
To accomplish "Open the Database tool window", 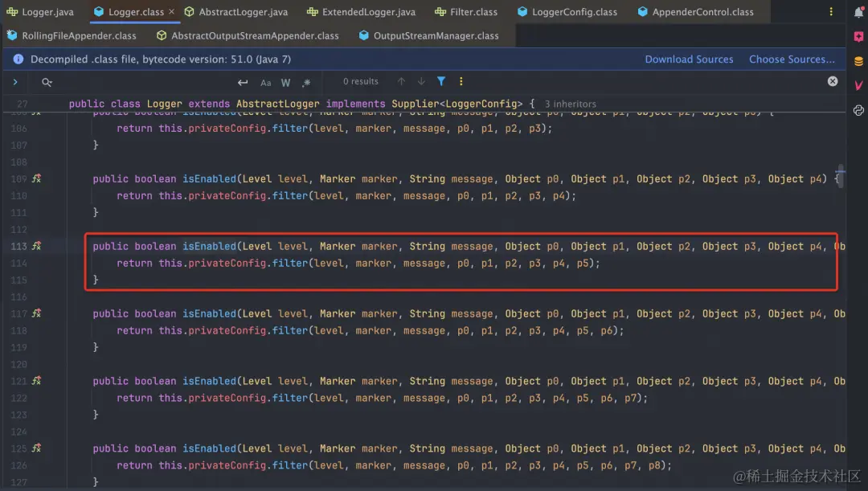I will (858, 61).
